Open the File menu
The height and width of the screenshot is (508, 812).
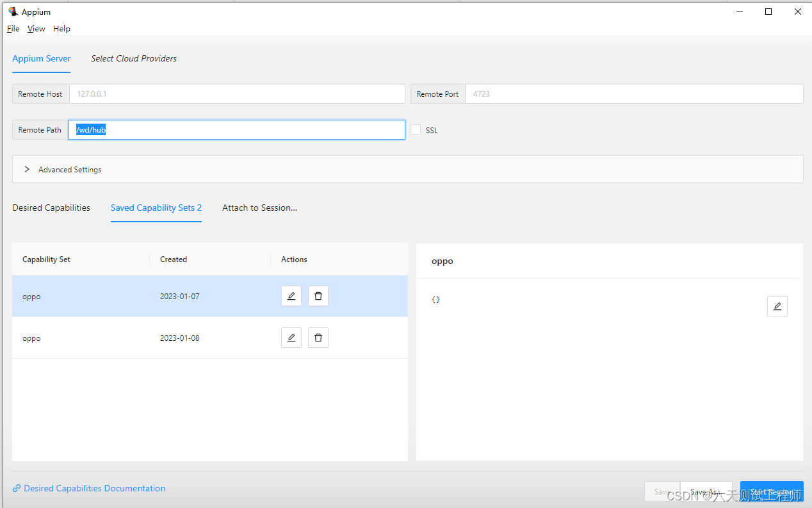point(13,29)
